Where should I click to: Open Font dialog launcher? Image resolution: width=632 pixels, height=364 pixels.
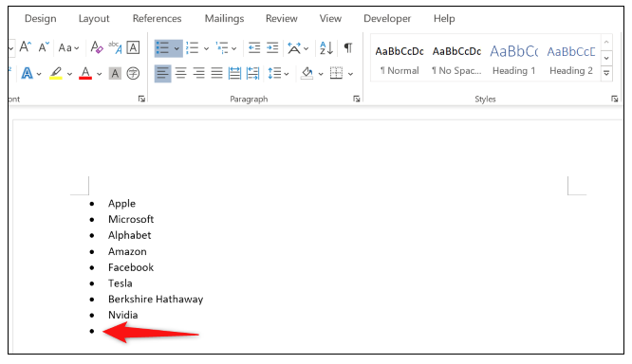(142, 99)
